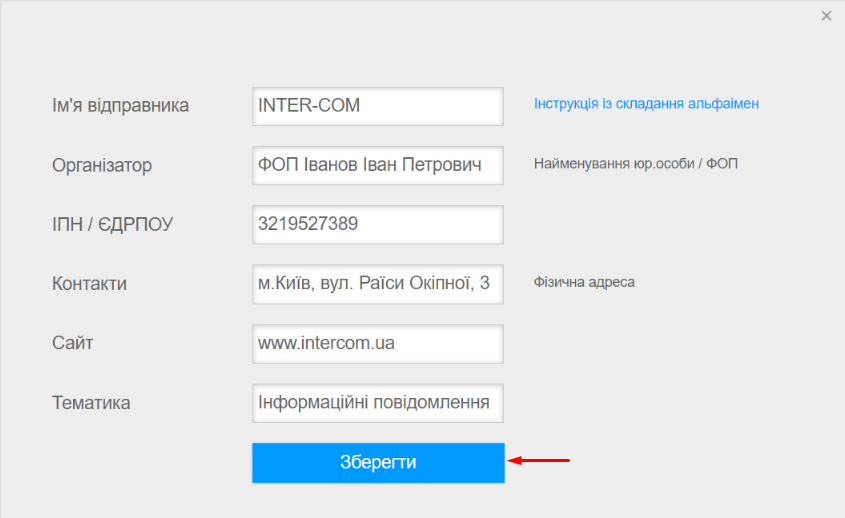Click the Тематика input field
This screenshot has height=518, width=845.
coord(377,403)
